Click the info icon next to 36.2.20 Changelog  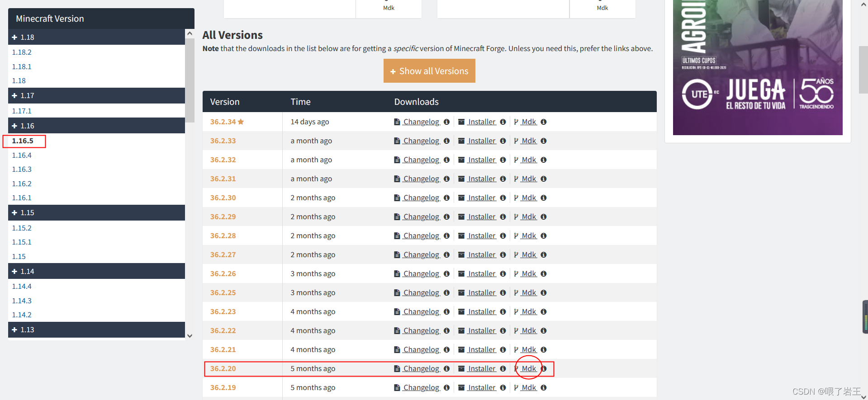coord(446,369)
